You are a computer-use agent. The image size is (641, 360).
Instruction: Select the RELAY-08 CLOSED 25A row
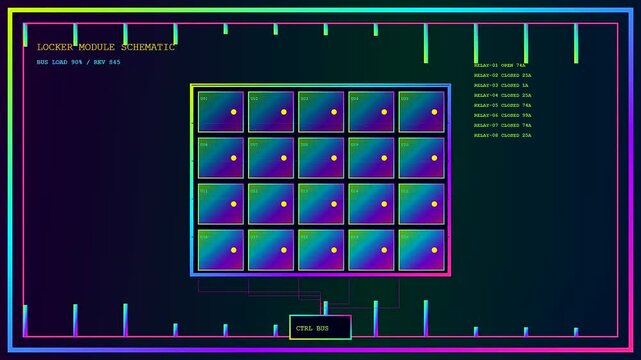coord(503,135)
